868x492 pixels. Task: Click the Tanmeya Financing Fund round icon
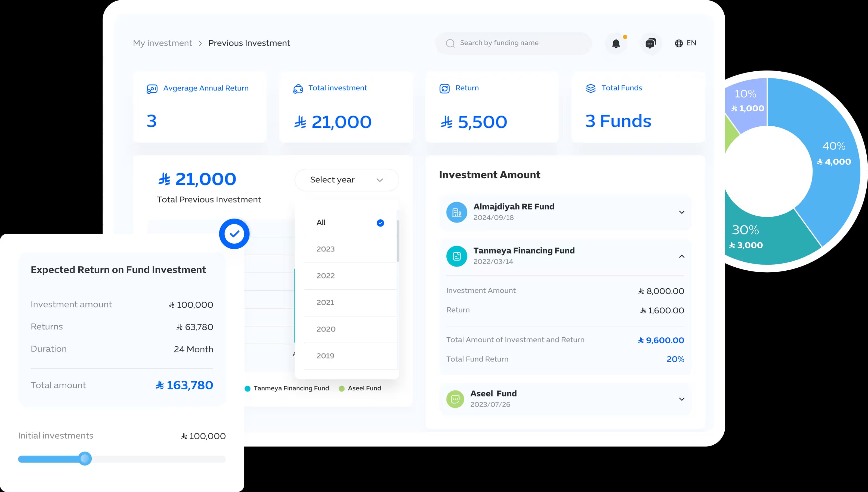pyautogui.click(x=457, y=256)
